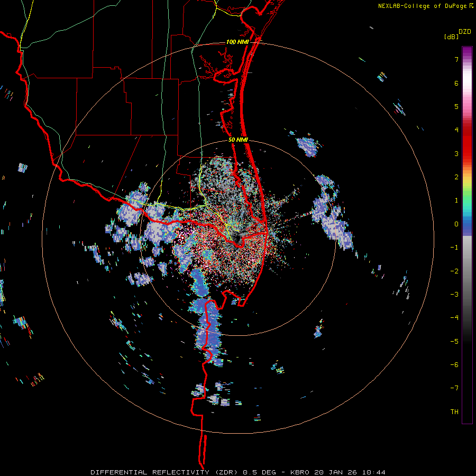Screen dimensions: 476x476
Task: Click the 4 value on the dB scale
Action: pyautogui.click(x=456, y=130)
